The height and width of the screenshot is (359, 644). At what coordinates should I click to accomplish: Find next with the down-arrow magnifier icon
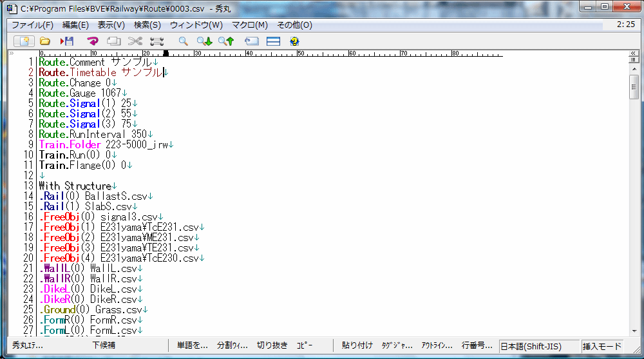click(x=204, y=41)
